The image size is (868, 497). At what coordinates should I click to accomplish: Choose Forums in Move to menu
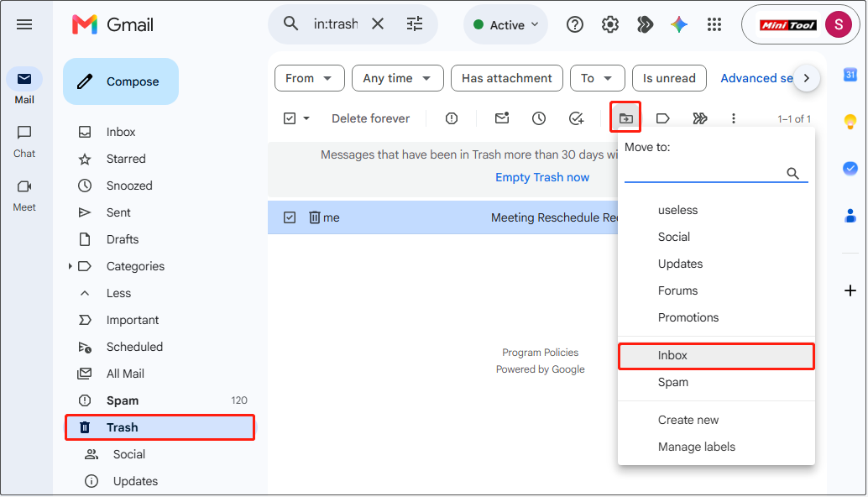(716, 290)
